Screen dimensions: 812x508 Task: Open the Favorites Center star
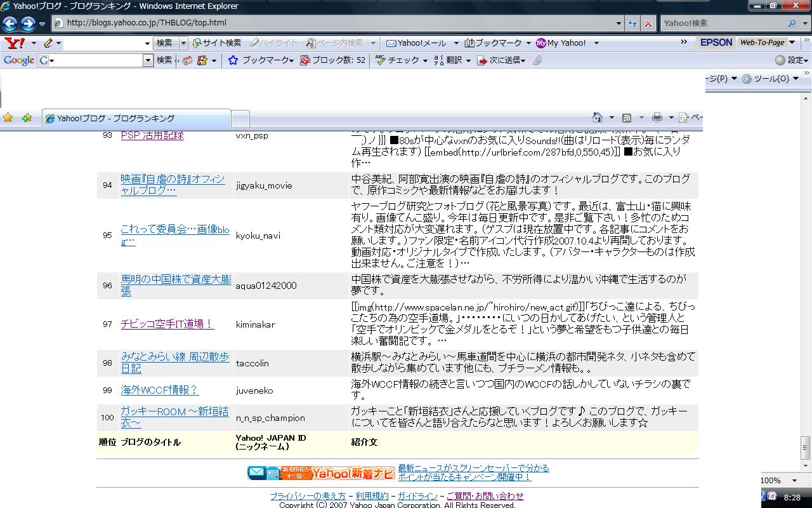[8, 117]
